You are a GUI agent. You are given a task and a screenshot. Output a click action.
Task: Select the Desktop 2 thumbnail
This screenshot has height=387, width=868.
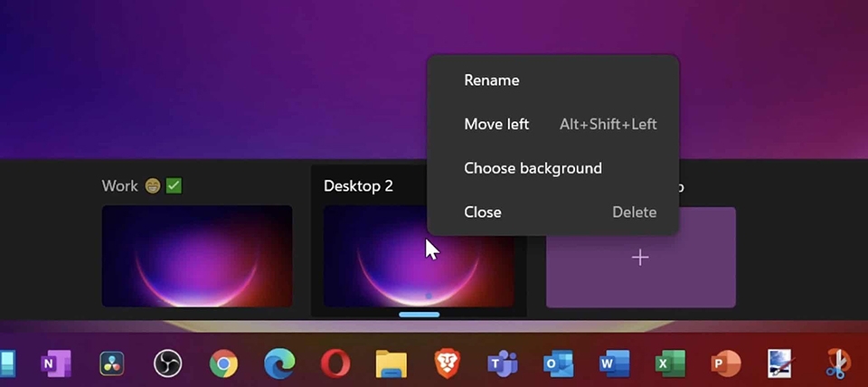419,256
